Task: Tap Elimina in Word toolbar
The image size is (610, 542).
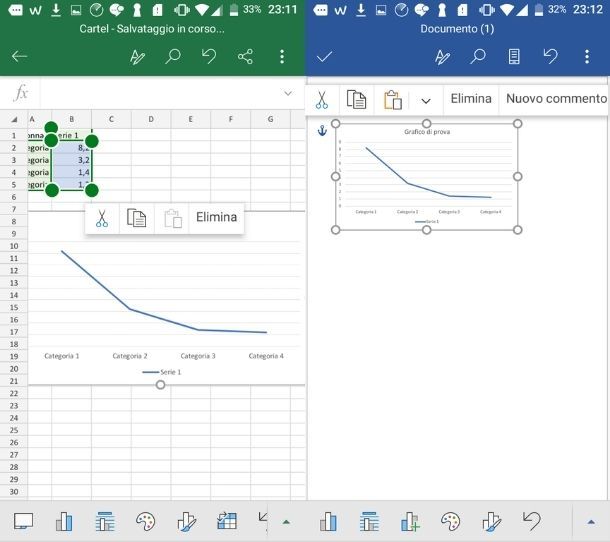Action: 471,98
